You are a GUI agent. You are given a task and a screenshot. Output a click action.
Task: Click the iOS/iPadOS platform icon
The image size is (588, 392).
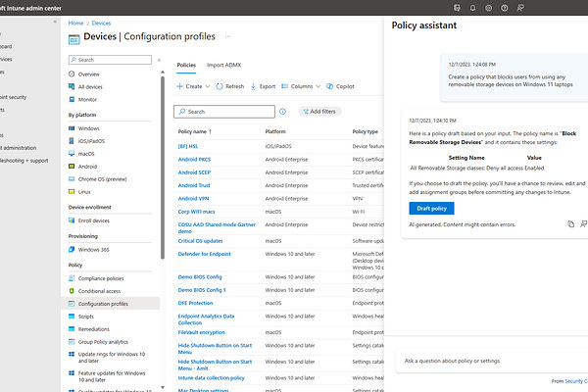coord(72,141)
